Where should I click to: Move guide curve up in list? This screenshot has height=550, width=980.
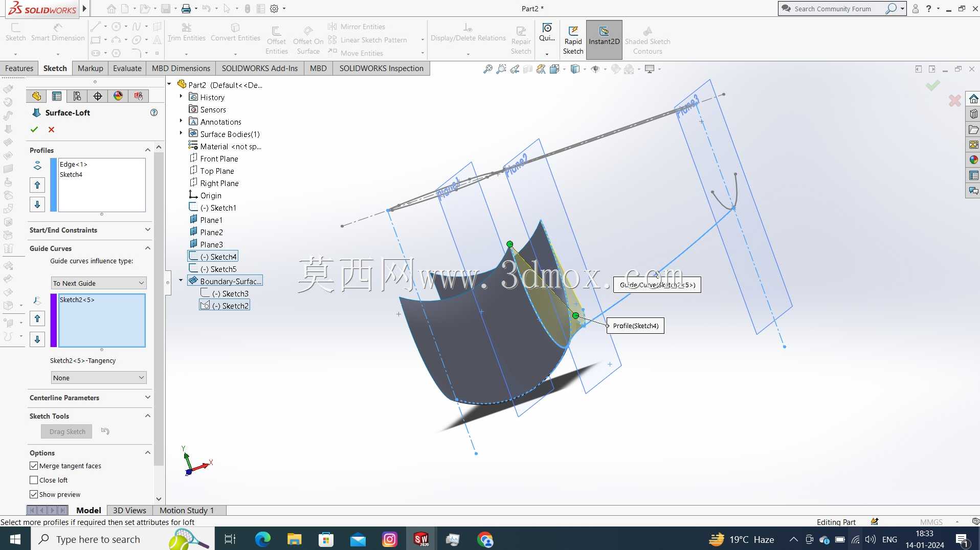coord(37,319)
